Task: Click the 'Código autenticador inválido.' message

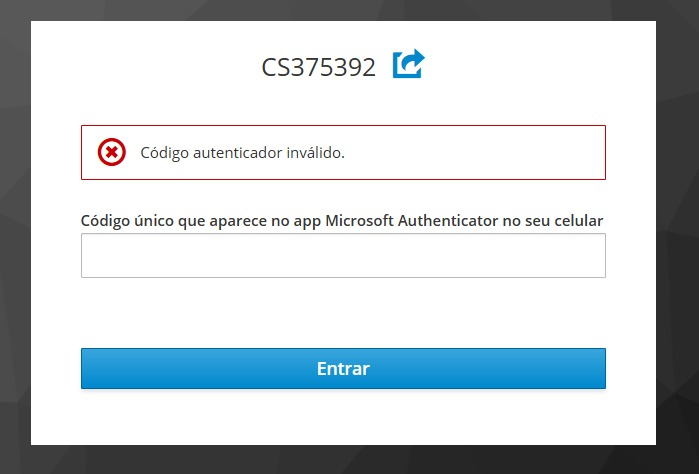Action: click(x=243, y=153)
